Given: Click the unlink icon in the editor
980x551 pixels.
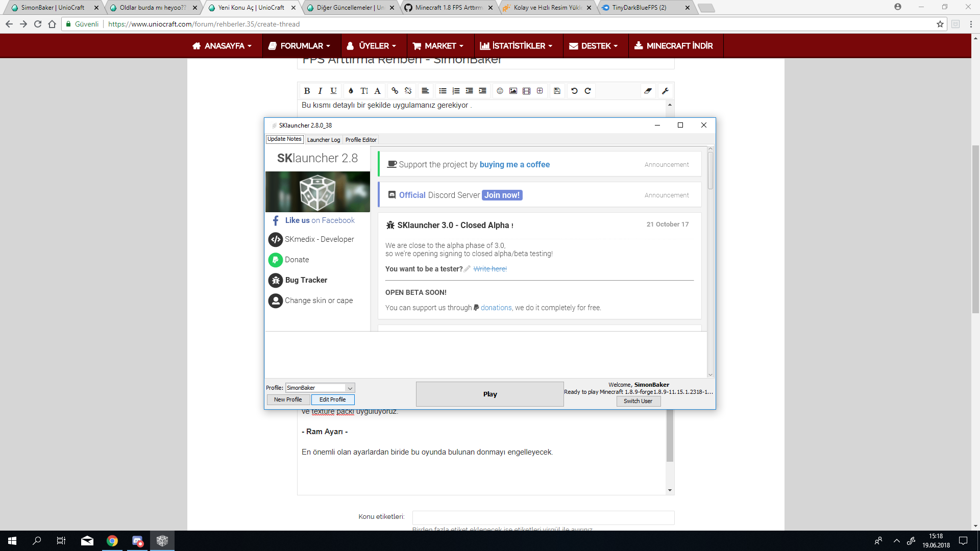Looking at the screenshot, I should click(x=408, y=91).
